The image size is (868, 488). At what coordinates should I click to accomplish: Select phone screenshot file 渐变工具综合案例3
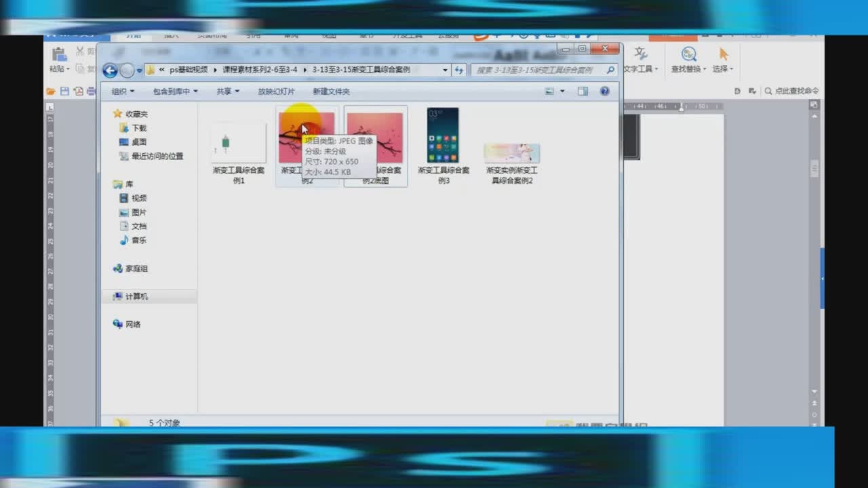[443, 135]
